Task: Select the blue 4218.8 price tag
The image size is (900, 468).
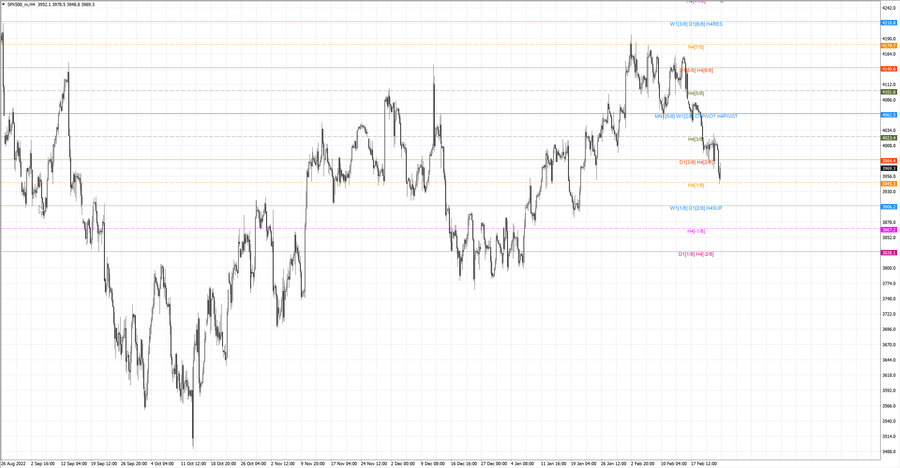Action: point(889,22)
